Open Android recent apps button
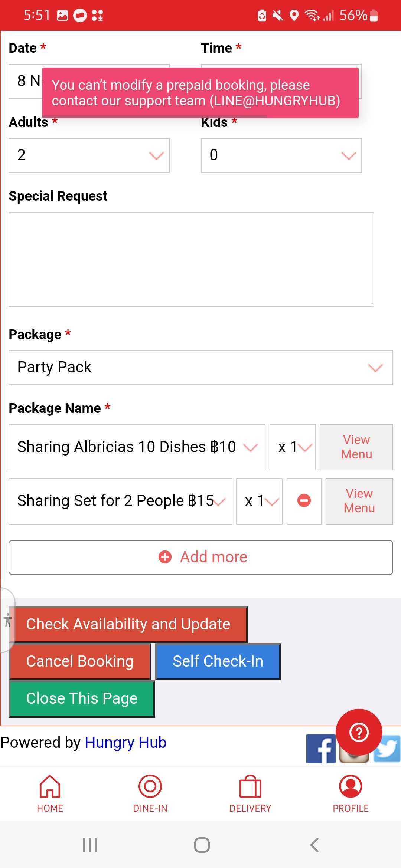The height and width of the screenshot is (868, 401). coord(90,845)
